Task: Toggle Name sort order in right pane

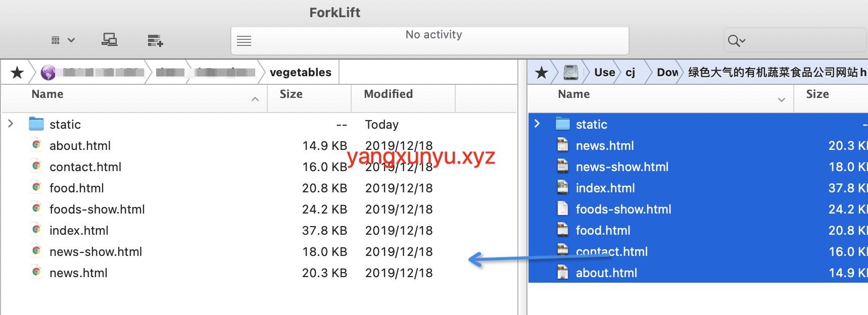Action: click(574, 94)
